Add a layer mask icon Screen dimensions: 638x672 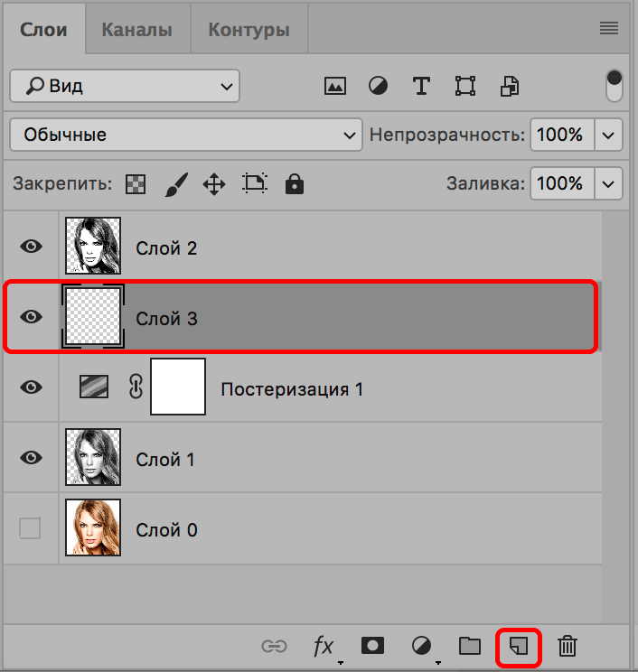pyautogui.click(x=371, y=646)
